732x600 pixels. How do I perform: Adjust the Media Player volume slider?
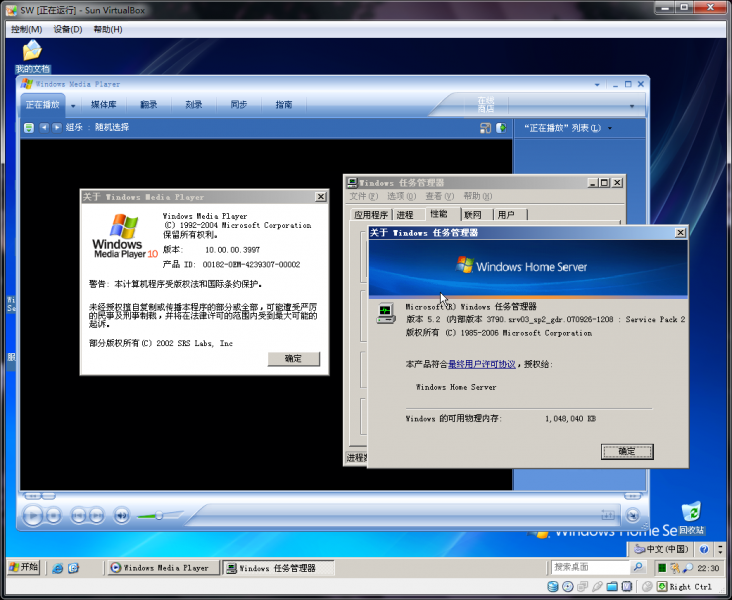pos(159,515)
